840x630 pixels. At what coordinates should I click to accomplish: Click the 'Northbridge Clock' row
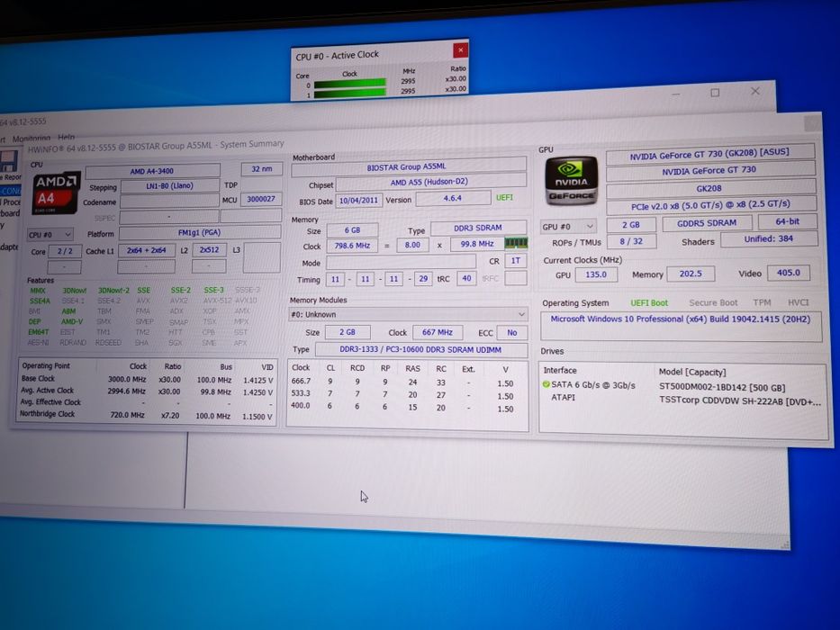click(x=147, y=415)
